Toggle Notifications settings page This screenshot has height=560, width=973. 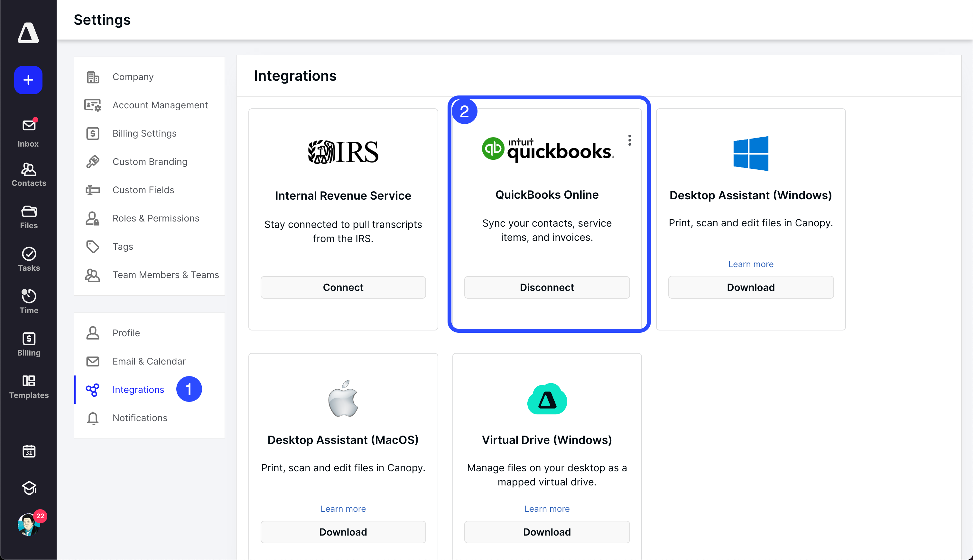click(x=140, y=418)
